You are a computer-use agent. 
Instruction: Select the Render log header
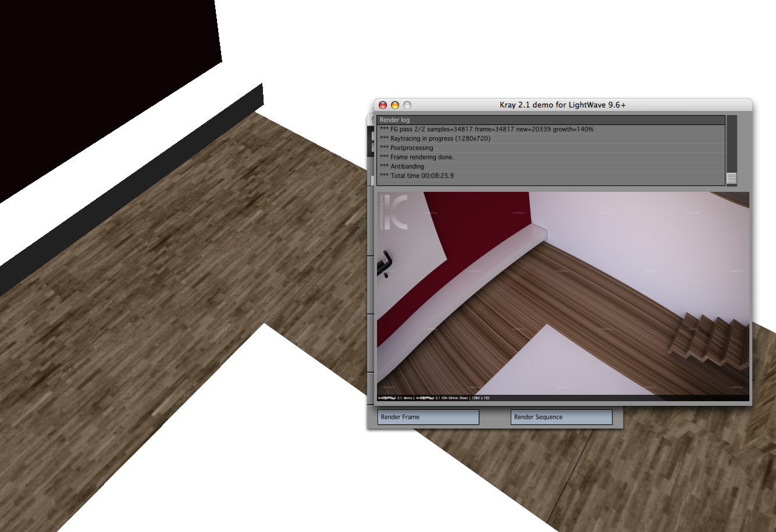pyautogui.click(x=550, y=120)
